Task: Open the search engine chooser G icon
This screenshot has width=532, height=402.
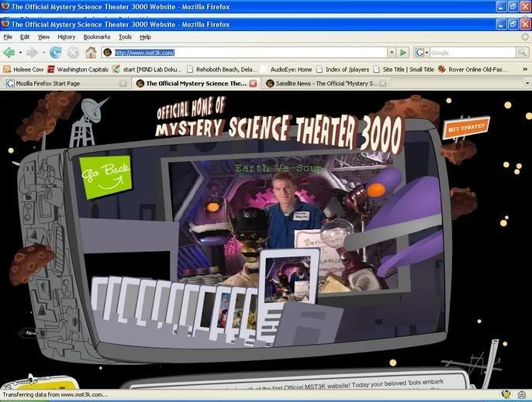Action: click(x=420, y=53)
